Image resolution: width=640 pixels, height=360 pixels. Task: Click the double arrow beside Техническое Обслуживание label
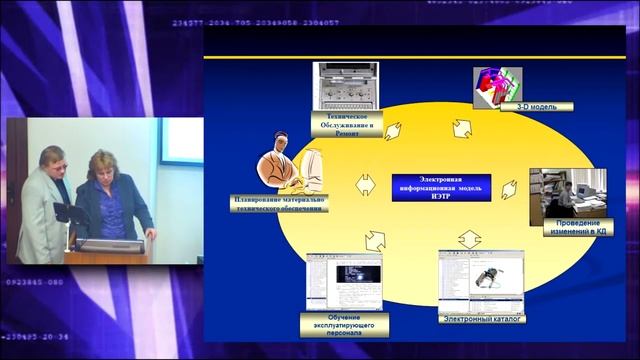click(x=393, y=131)
